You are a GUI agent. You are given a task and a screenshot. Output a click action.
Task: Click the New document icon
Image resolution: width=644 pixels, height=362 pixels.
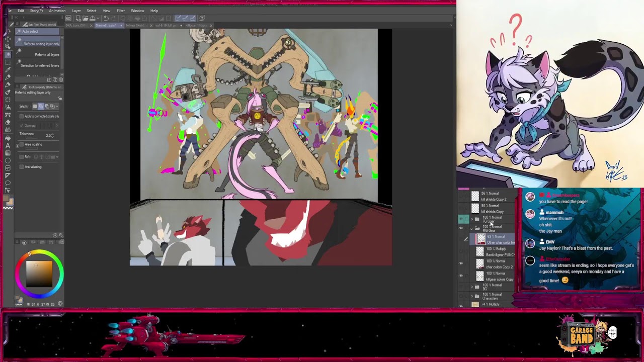click(78, 18)
